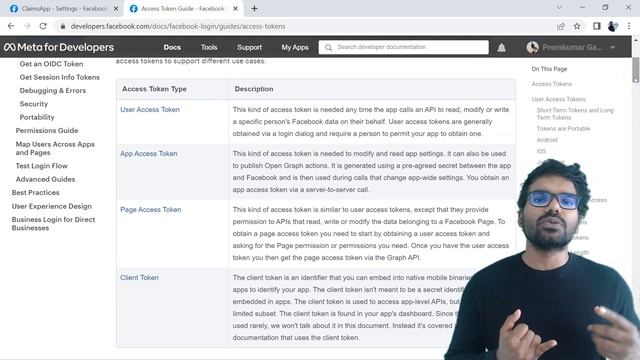Jump to Access Tokens in On This Page

(552, 84)
